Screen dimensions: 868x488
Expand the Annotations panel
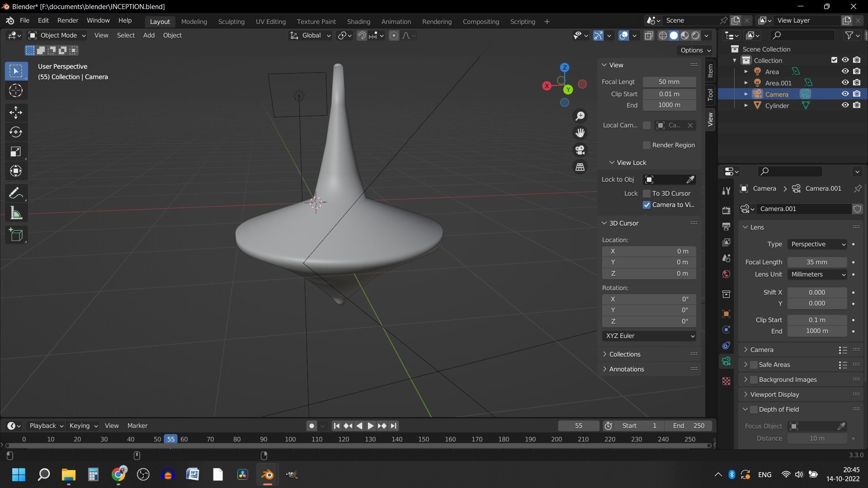(626, 369)
